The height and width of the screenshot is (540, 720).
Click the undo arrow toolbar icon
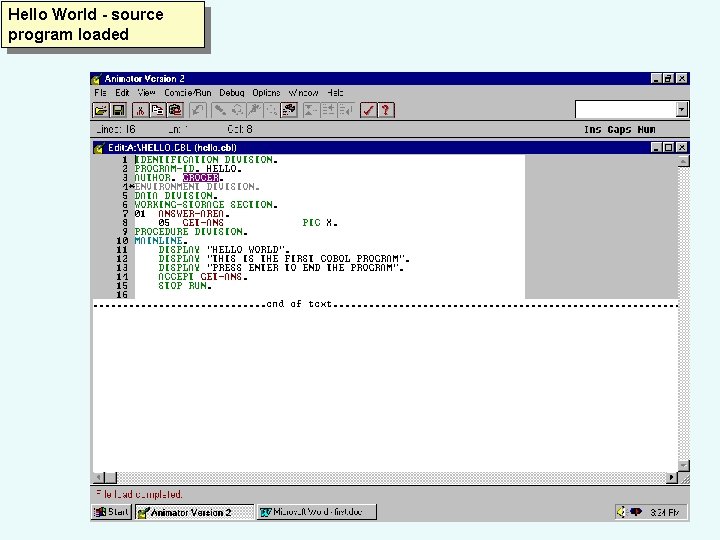(197, 110)
